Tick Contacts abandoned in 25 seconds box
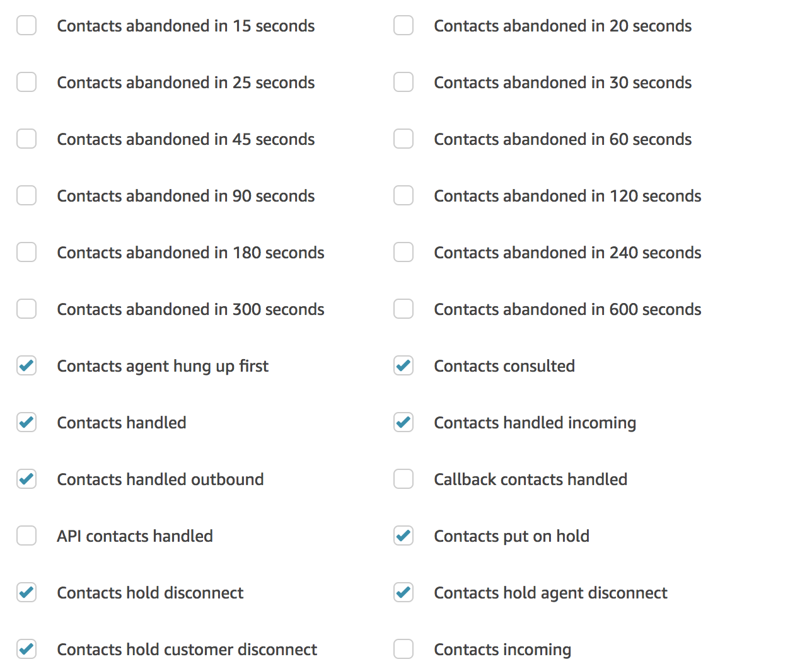The image size is (812, 664). click(26, 83)
